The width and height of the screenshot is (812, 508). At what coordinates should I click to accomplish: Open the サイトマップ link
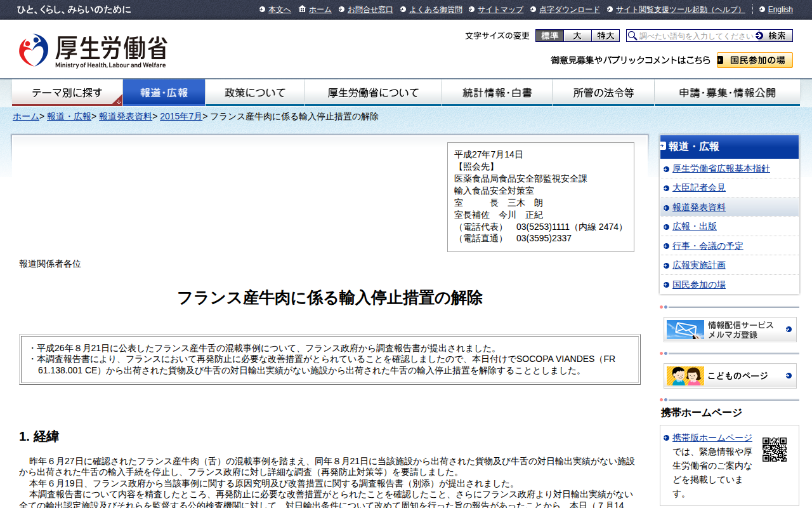[501, 10]
